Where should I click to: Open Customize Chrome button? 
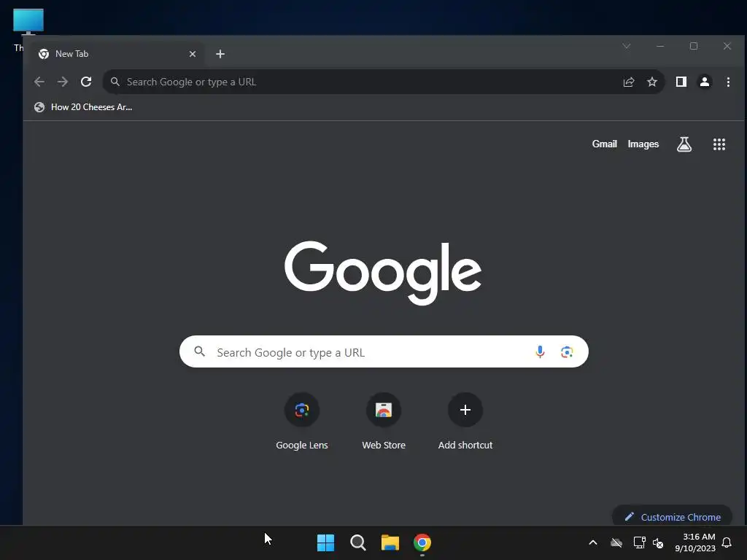pos(672,517)
